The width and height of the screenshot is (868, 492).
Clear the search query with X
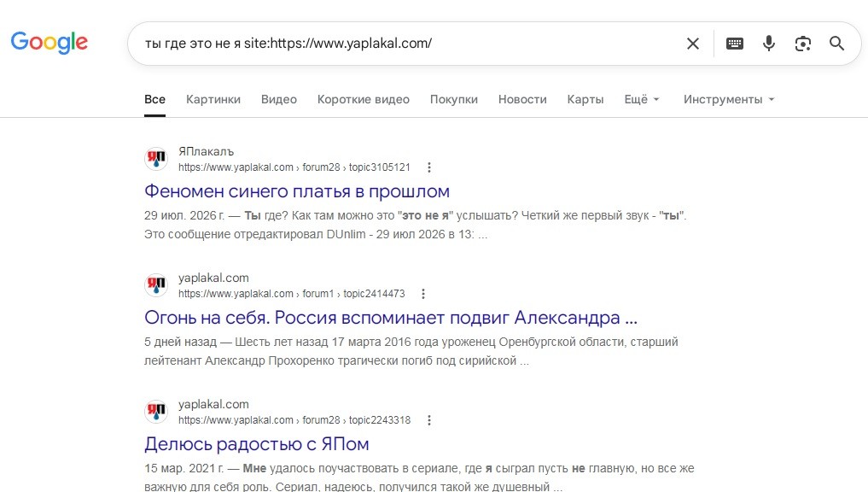(x=692, y=44)
